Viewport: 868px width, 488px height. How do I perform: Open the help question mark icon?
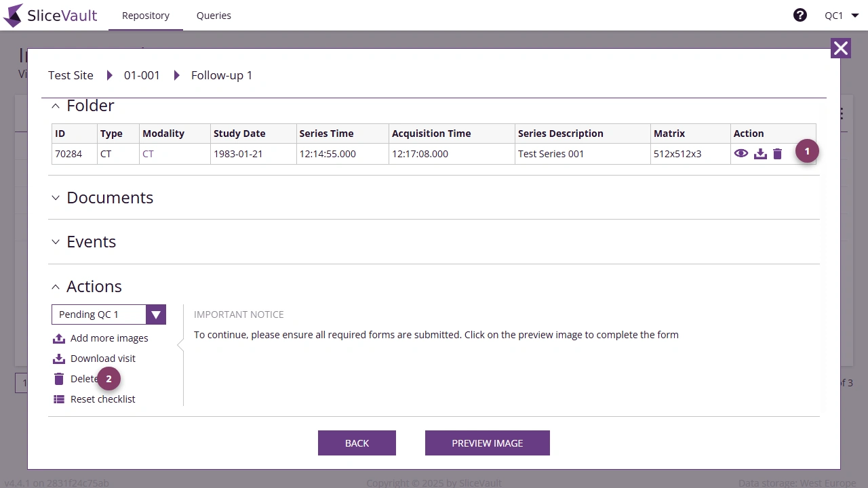pos(800,15)
